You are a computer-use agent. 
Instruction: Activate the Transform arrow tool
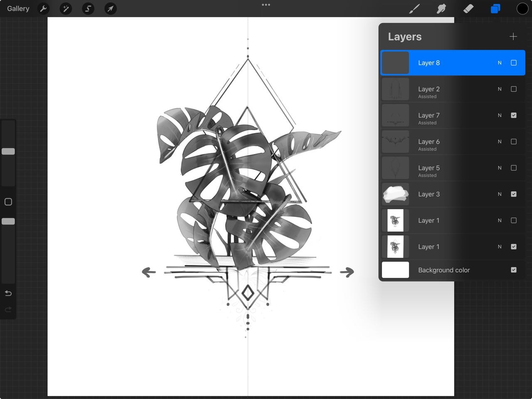110,9
